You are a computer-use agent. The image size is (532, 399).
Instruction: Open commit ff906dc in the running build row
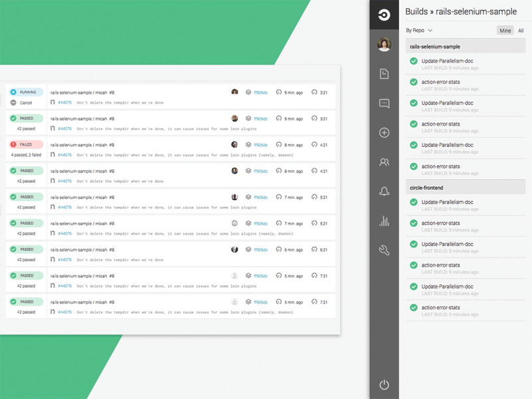click(x=261, y=92)
